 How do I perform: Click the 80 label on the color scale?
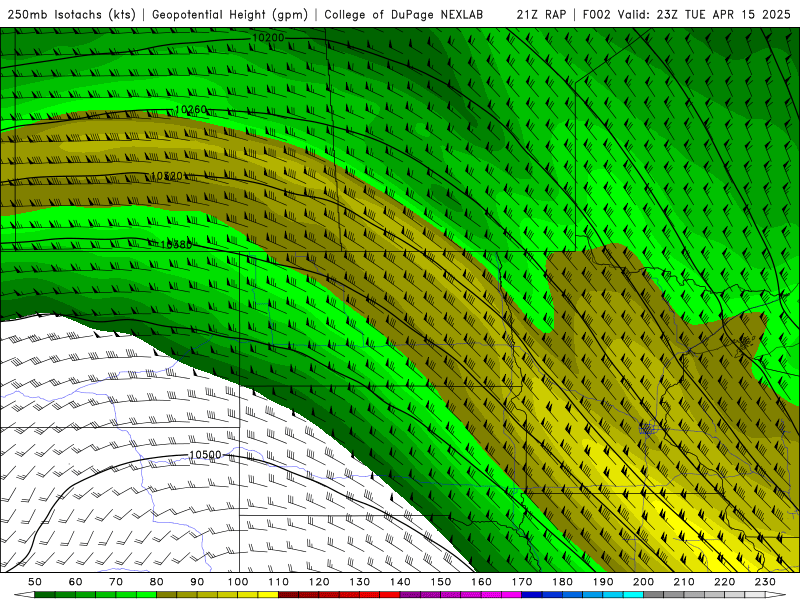coord(157,582)
